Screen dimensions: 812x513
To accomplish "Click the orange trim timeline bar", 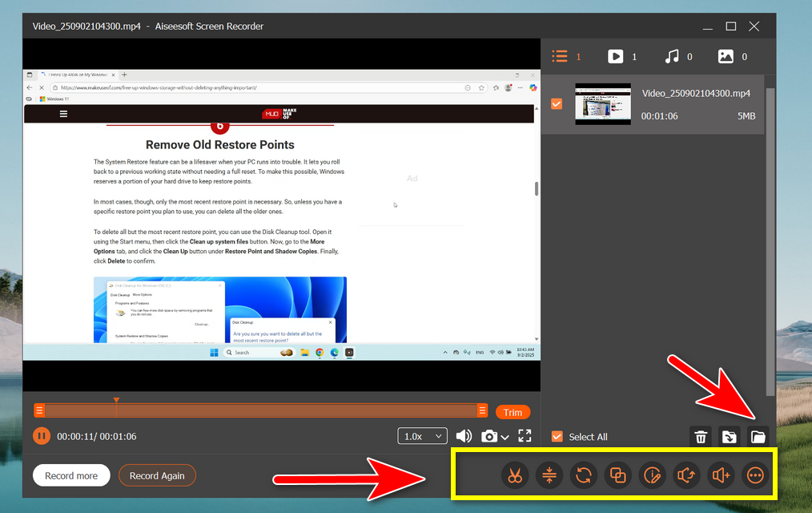I will (260, 411).
